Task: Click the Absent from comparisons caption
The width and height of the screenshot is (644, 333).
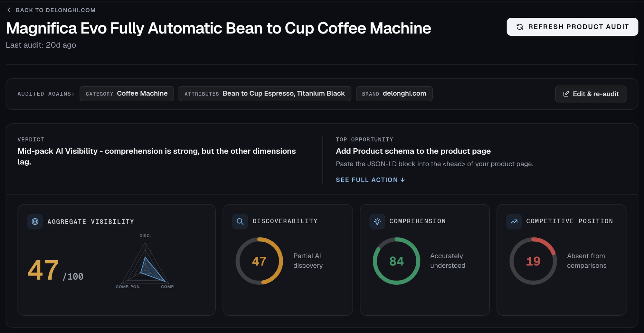Action: point(587,261)
